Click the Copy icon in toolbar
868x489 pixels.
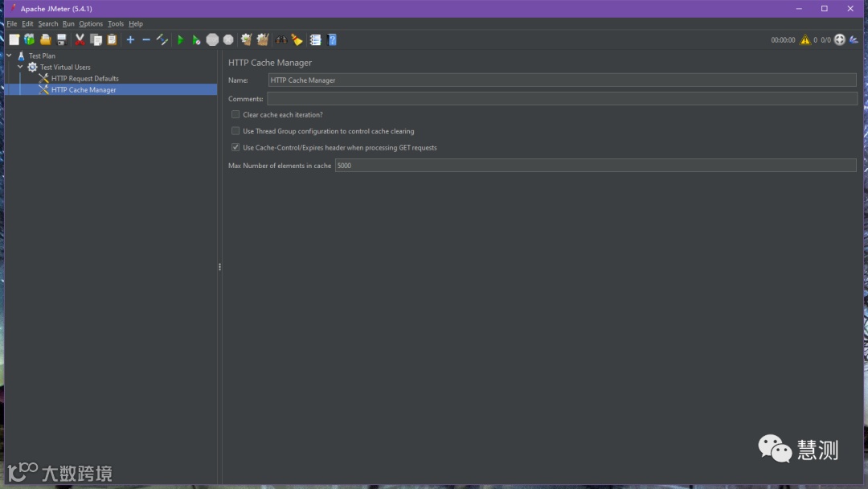click(96, 39)
